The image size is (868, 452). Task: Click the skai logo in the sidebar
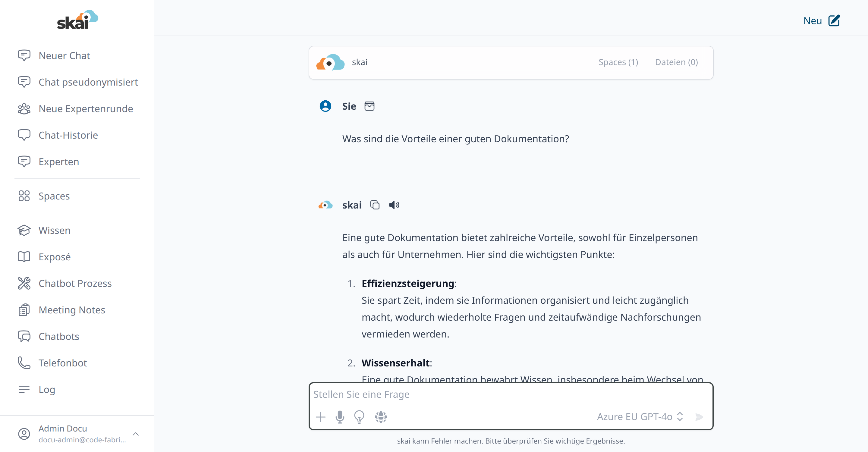[77, 20]
